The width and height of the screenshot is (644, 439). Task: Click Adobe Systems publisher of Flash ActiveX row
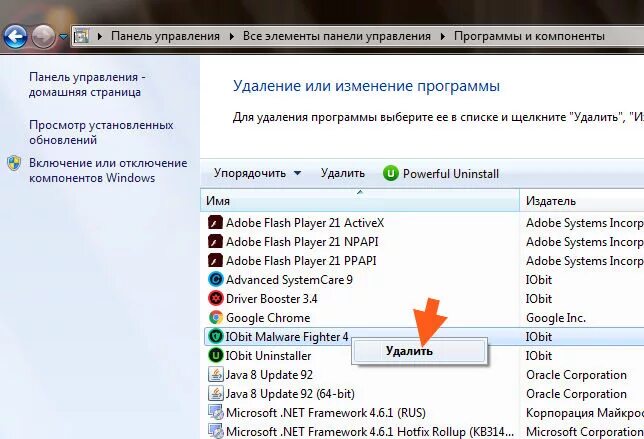(585, 223)
